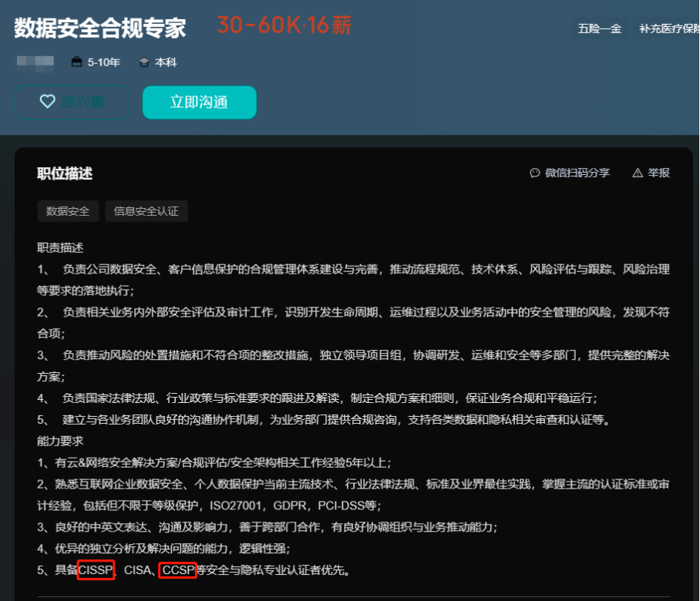Click the 五险一金 benefit tag
Screen dimensions: 700x601
(x=600, y=29)
